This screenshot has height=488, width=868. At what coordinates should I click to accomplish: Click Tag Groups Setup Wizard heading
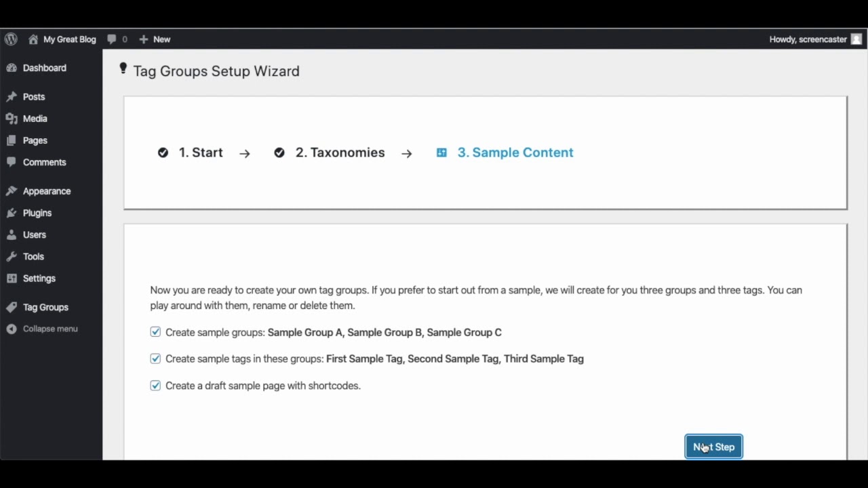click(216, 71)
